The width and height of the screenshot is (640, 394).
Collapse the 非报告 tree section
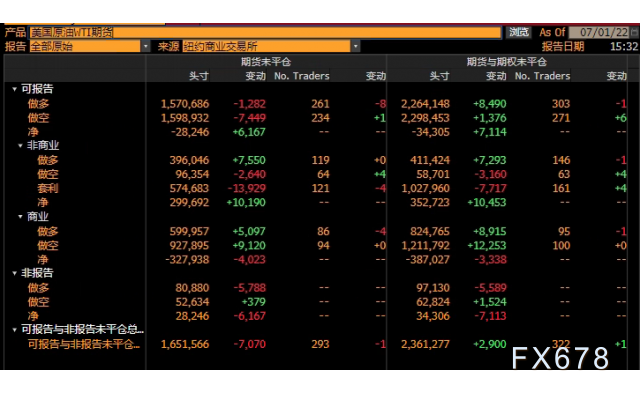coord(14,273)
